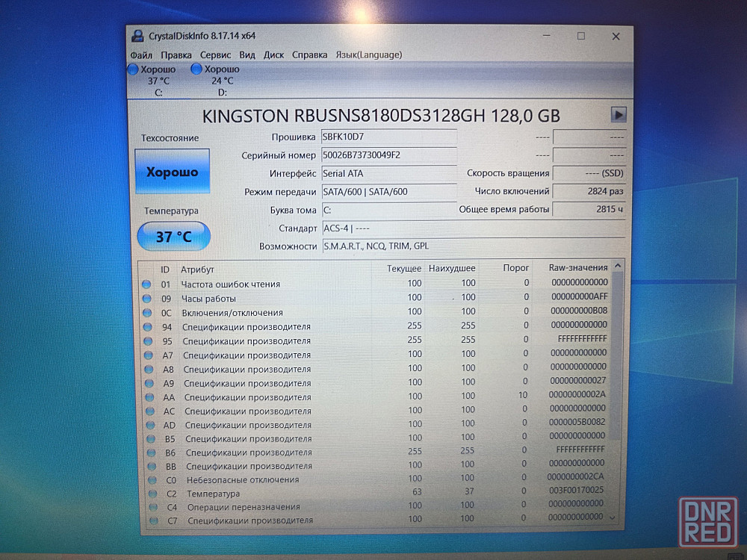The width and height of the screenshot is (747, 560).
Task: Click the Стандарт field ACS-4
Action: click(x=474, y=228)
